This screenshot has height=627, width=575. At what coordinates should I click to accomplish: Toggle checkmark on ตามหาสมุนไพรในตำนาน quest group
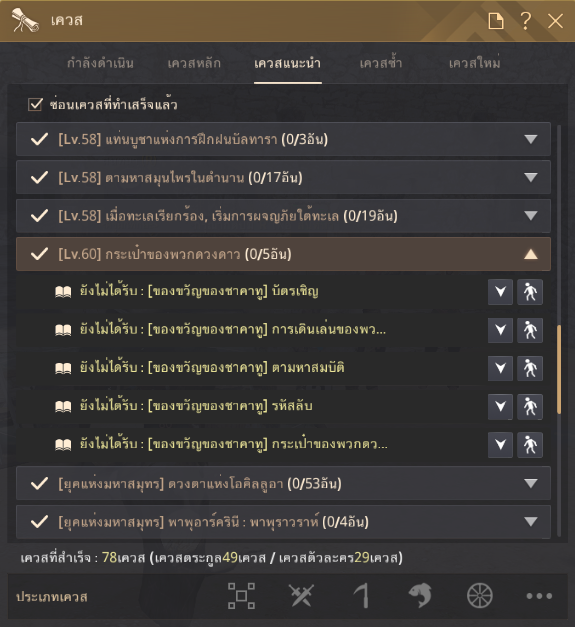pos(40,178)
